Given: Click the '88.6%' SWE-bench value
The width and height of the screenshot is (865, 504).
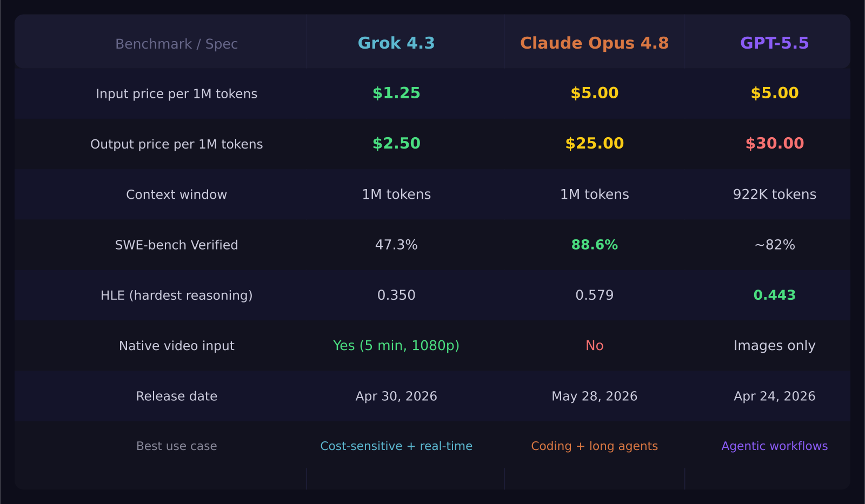Looking at the screenshot, I should pyautogui.click(x=594, y=245).
